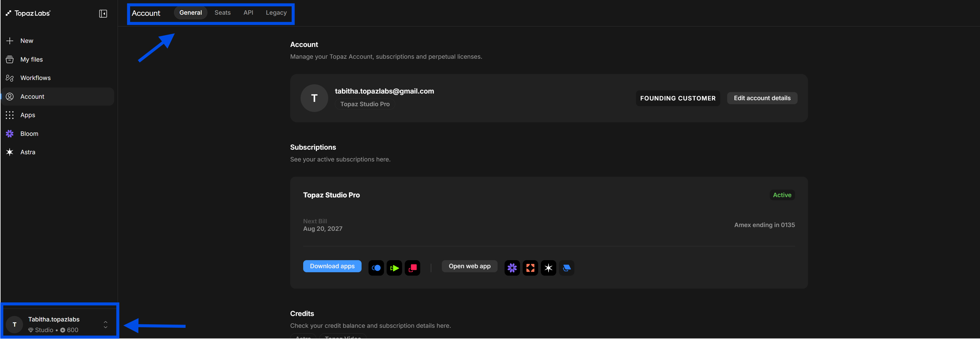Click the Subscriptions section heading
The width and height of the screenshot is (980, 339).
pos(313,147)
